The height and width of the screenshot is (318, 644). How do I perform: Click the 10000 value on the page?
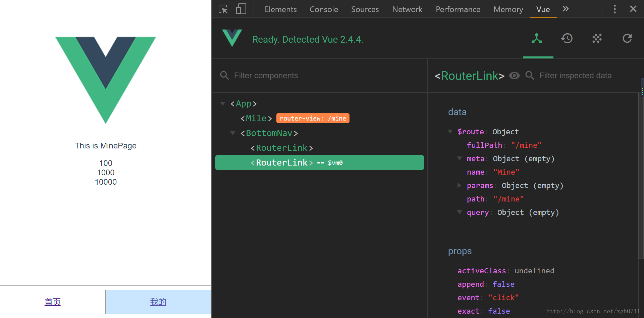(x=106, y=182)
